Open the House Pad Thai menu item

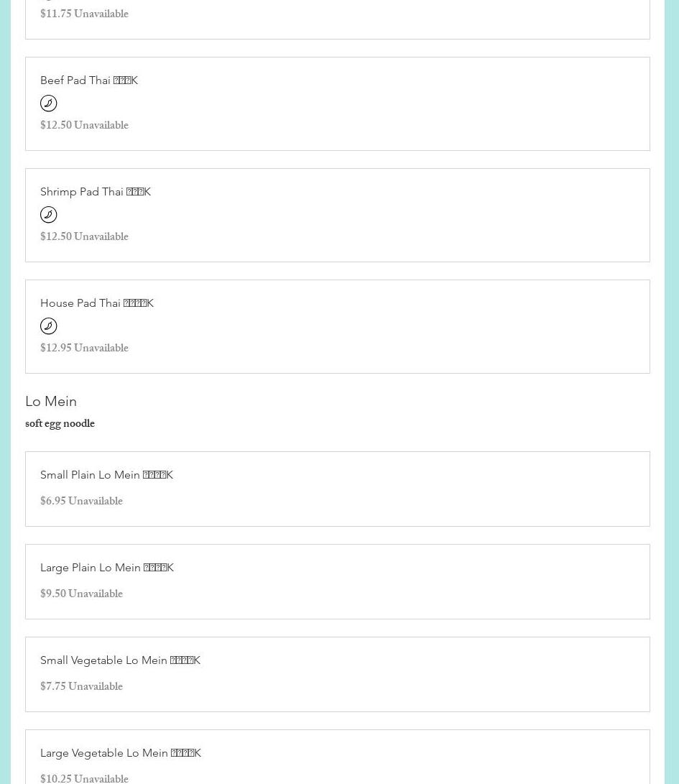pyautogui.click(x=338, y=327)
